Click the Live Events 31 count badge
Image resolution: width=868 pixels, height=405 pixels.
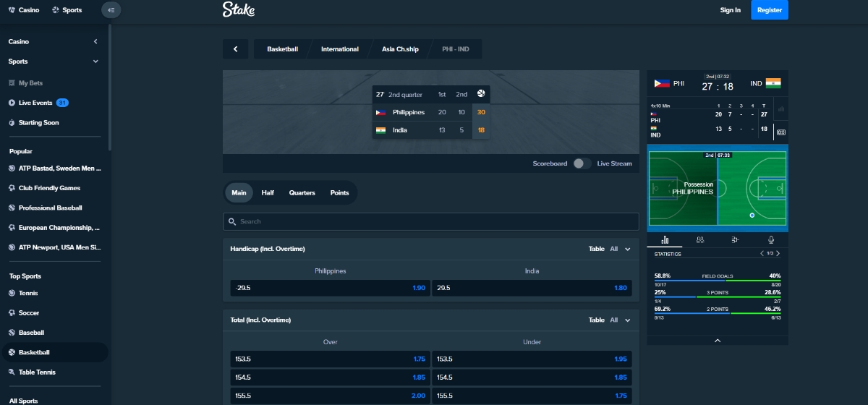[62, 103]
